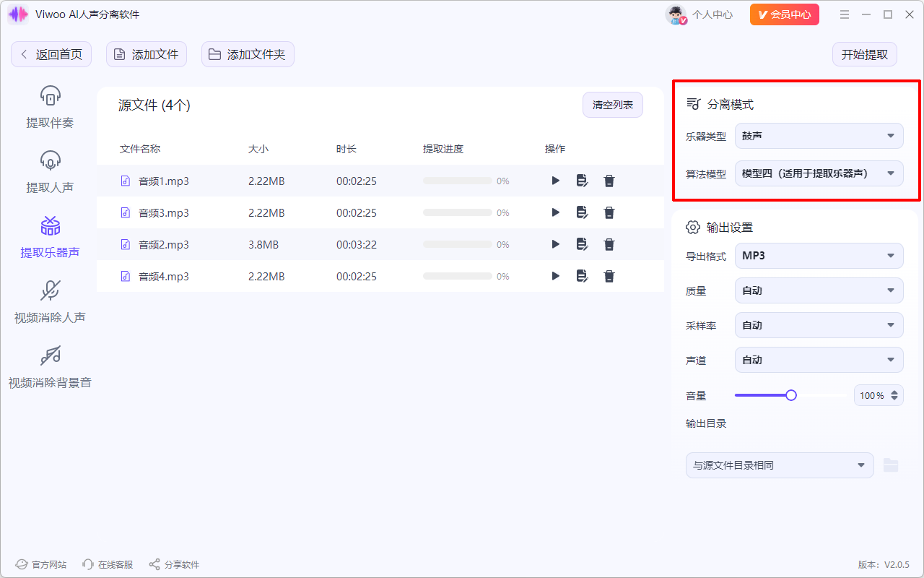This screenshot has width=924, height=578.
Task: Play the 音频4.mp3 file
Action: point(556,276)
